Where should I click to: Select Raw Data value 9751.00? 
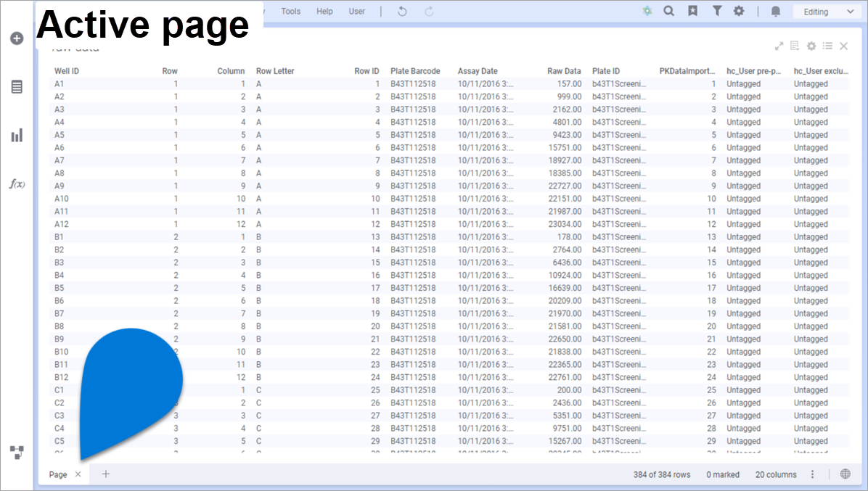pos(567,428)
